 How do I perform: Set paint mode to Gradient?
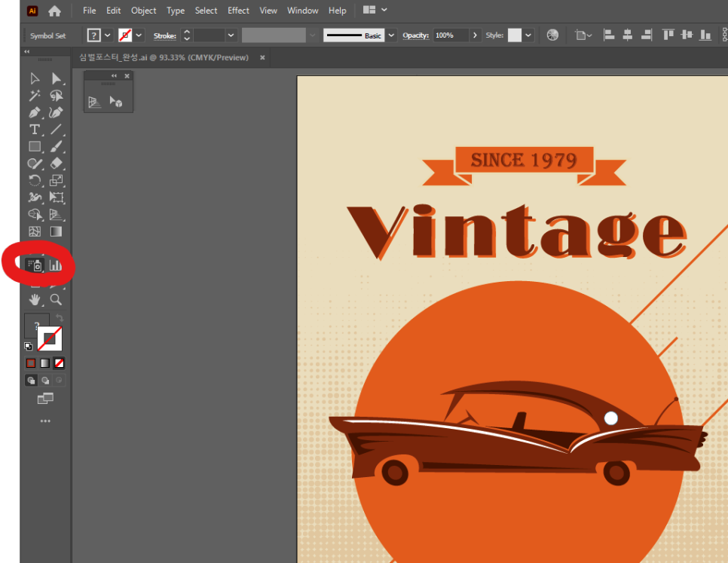click(45, 363)
